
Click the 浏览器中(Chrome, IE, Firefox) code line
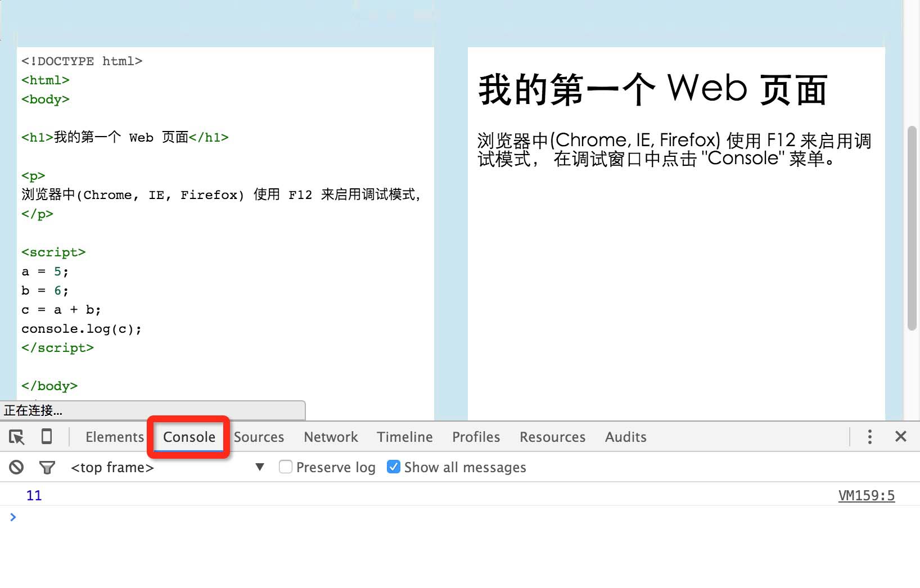coord(221,195)
